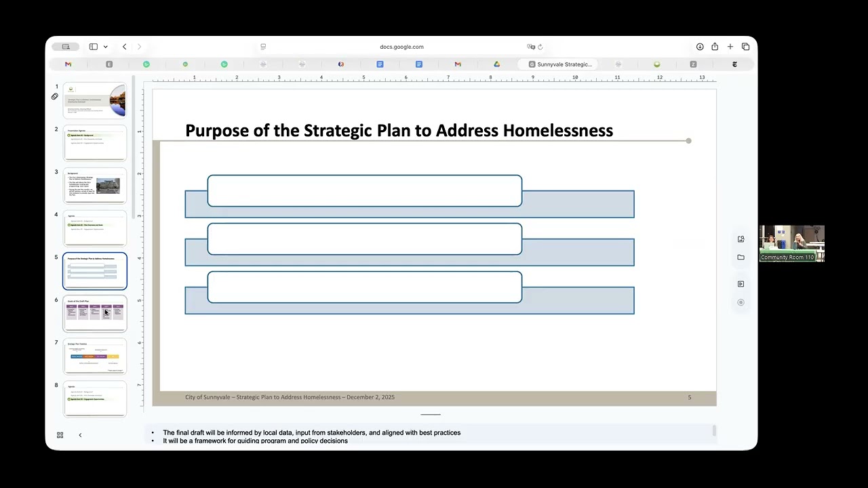Click the record circle side panel icon

741,302
